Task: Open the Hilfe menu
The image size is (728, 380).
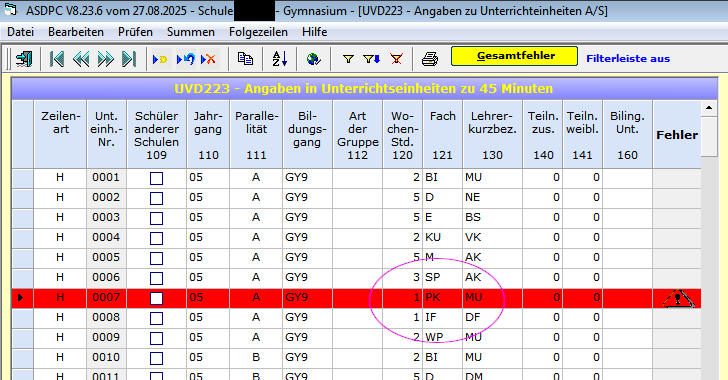Action: pyautogui.click(x=314, y=32)
